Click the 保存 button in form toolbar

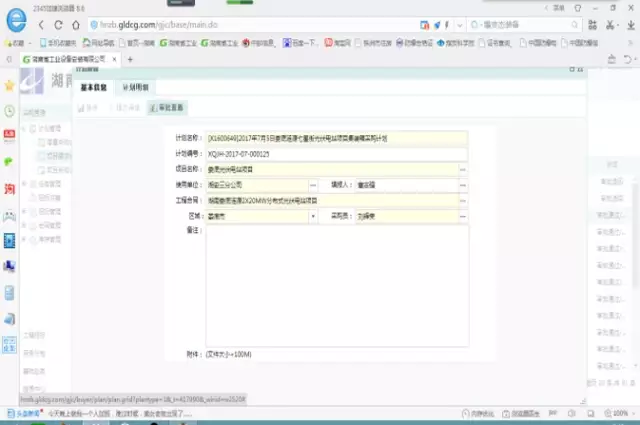click(90, 106)
